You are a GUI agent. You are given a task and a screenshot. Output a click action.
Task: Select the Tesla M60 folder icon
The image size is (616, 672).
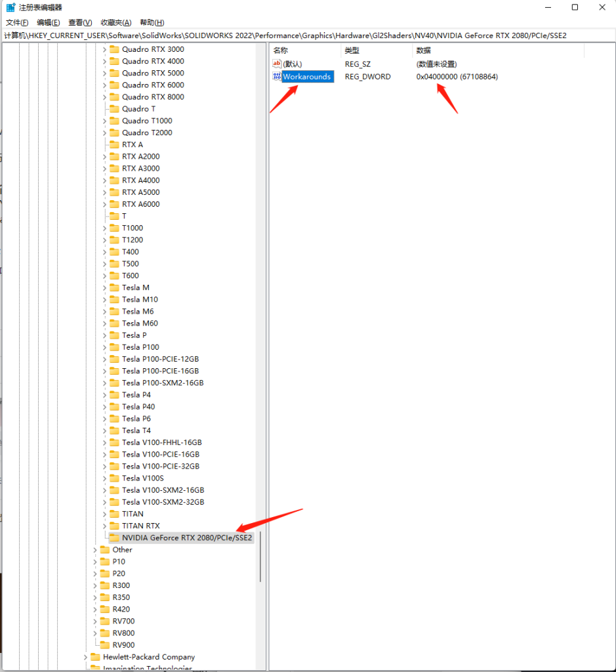(114, 323)
